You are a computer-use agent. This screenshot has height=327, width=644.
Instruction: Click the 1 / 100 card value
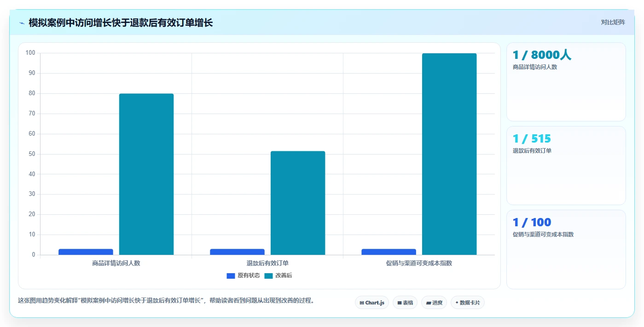(532, 222)
